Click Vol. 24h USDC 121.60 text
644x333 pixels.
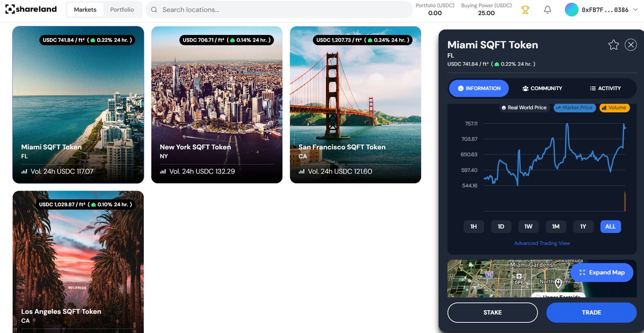(340, 172)
